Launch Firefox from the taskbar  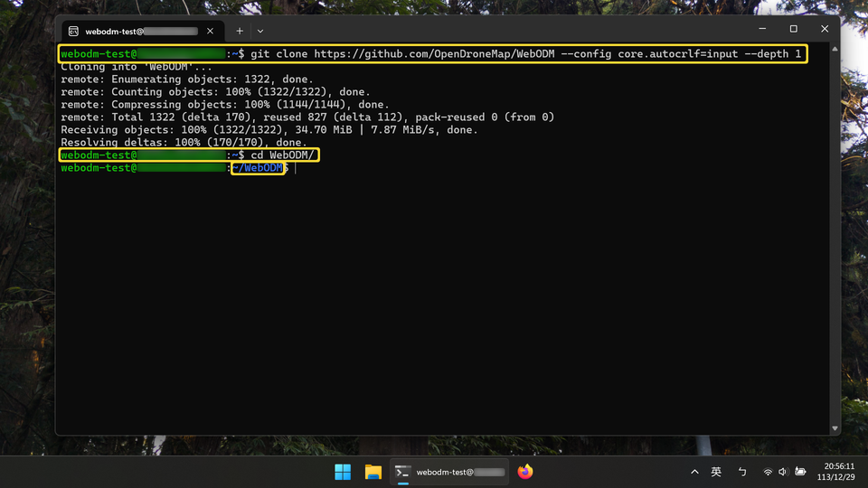tap(524, 472)
